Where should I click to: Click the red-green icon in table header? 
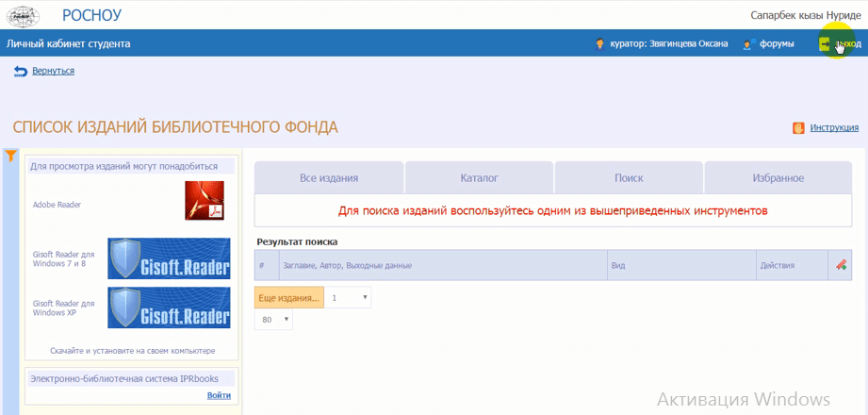click(x=841, y=266)
